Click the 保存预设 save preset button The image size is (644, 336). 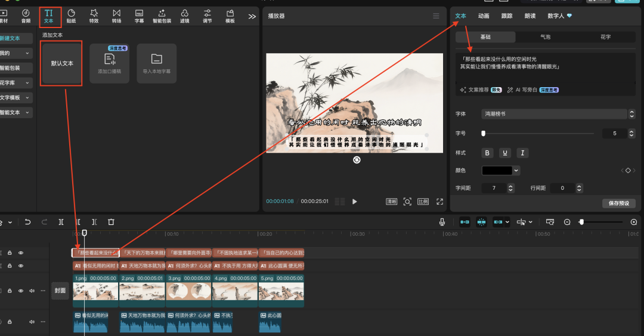point(618,204)
